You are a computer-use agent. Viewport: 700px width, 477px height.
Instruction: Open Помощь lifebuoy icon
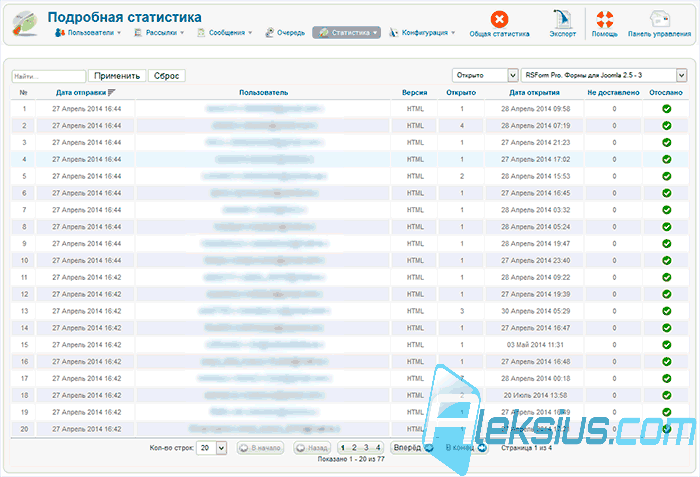point(604,19)
